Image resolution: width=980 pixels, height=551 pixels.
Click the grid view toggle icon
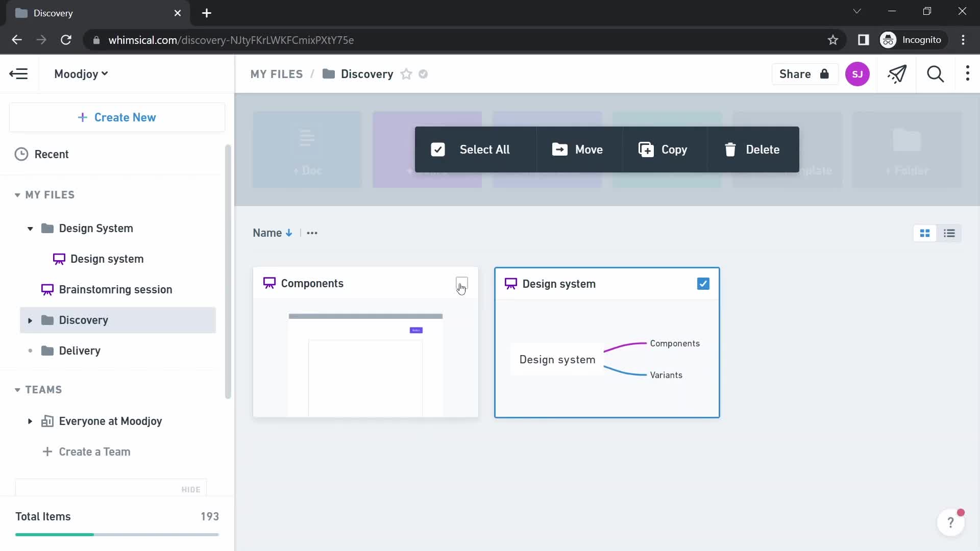click(925, 233)
